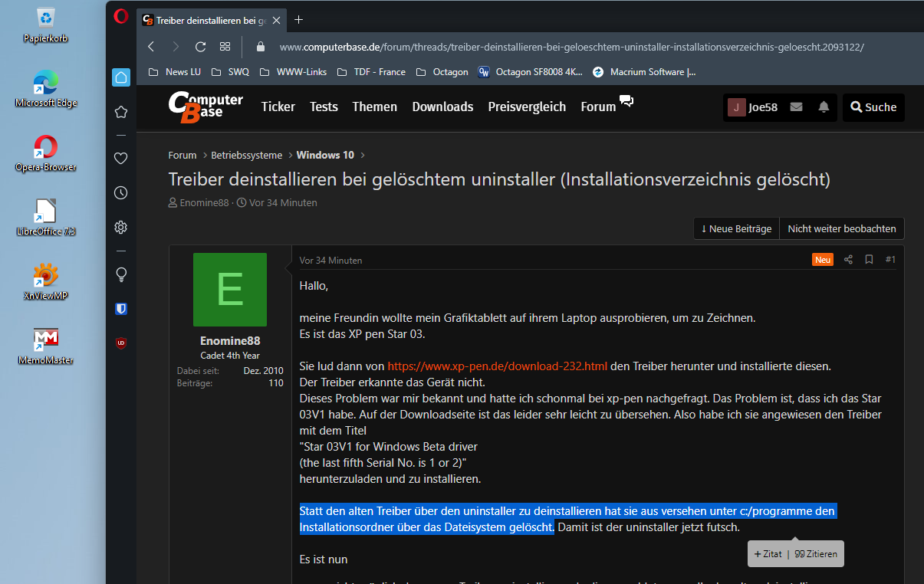The width and height of the screenshot is (924, 584).
Task: Open the Opera menu logo
Action: (x=121, y=16)
